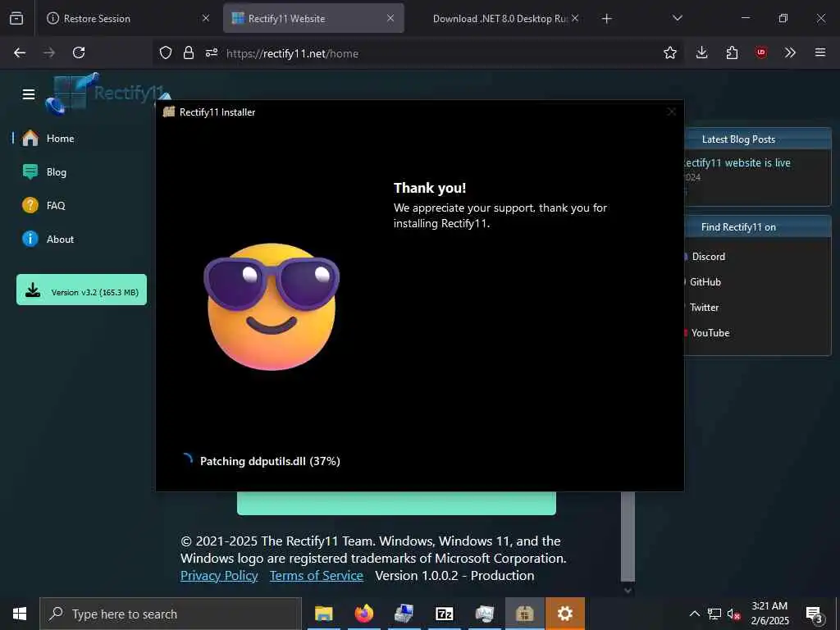Viewport: 840px width, 630px height.
Task: Open the Firefox downloads panel
Action: [702, 52]
